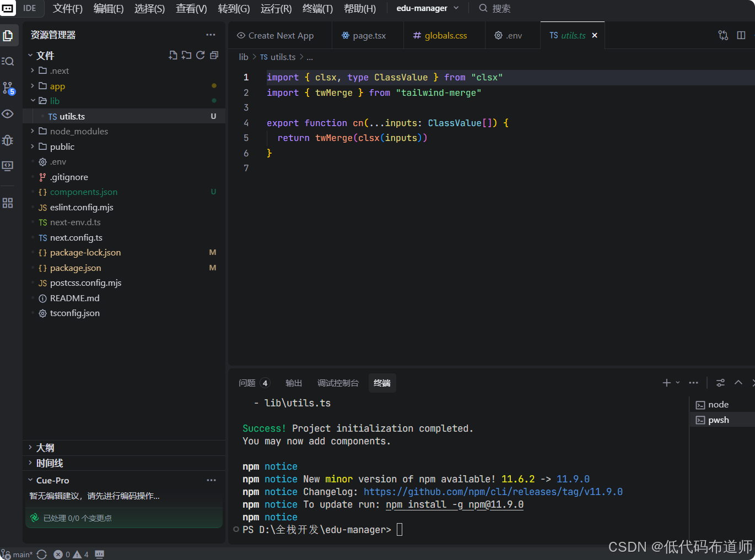Image resolution: width=755 pixels, height=560 pixels.
Task: Open README.md in the file tree
Action: click(124, 298)
